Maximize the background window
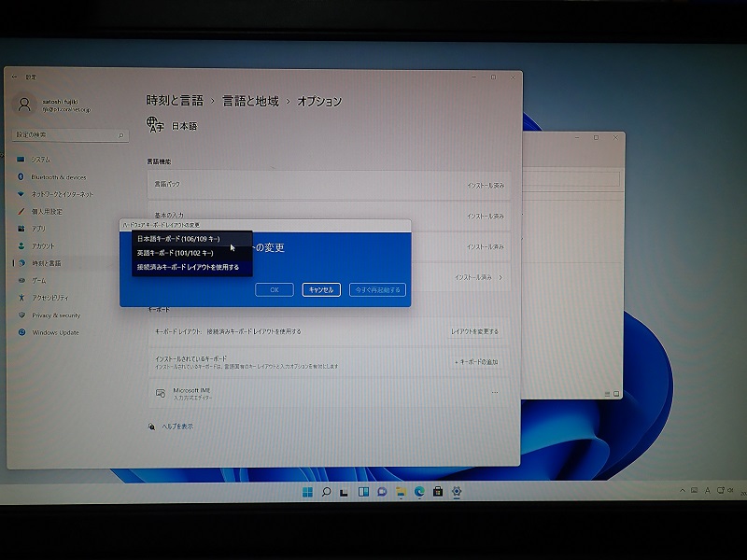The height and width of the screenshot is (560, 747). 596,137
